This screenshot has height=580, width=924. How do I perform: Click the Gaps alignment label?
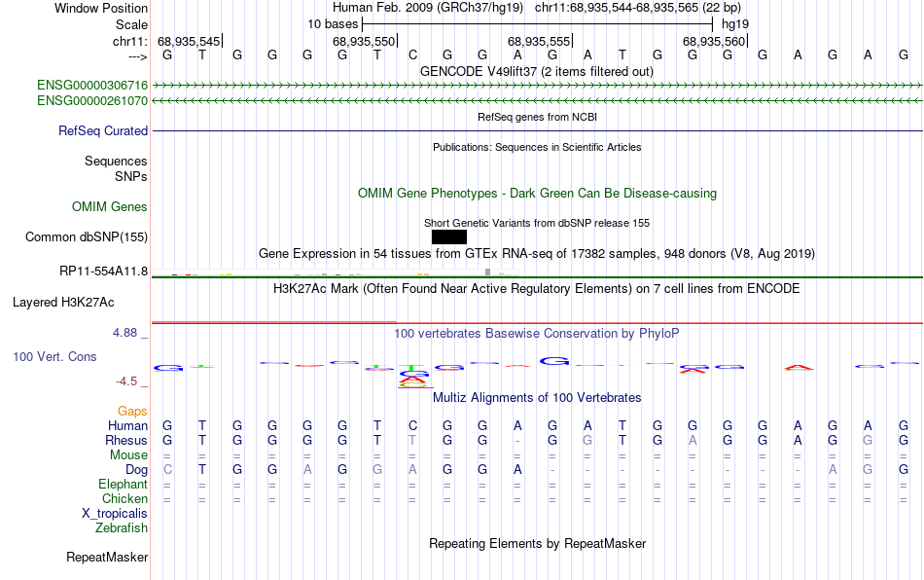point(132,411)
